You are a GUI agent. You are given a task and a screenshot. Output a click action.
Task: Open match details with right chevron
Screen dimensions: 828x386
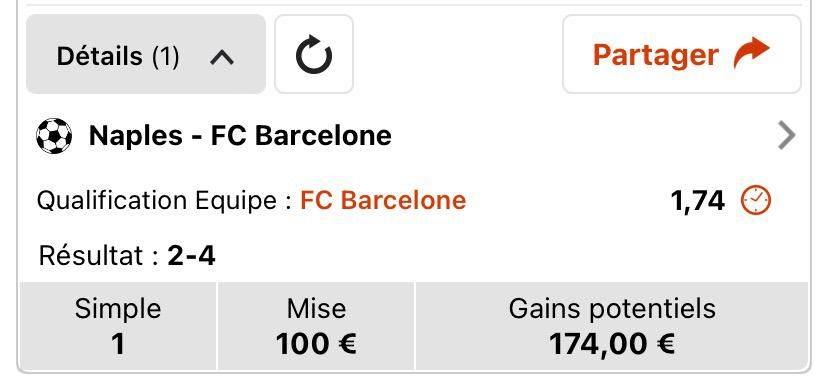coord(787,136)
